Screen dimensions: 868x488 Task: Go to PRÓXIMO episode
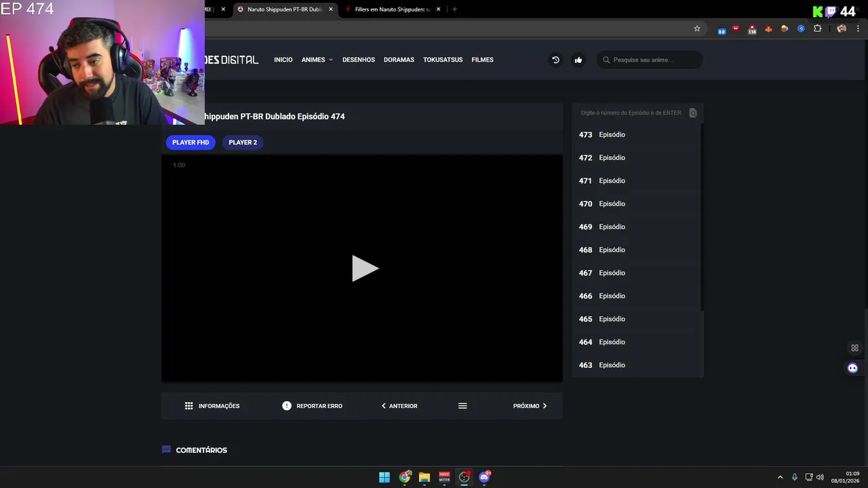[530, 406]
